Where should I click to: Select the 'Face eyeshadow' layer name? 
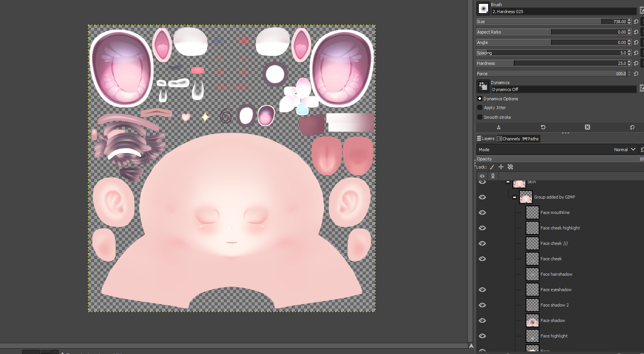tap(556, 290)
